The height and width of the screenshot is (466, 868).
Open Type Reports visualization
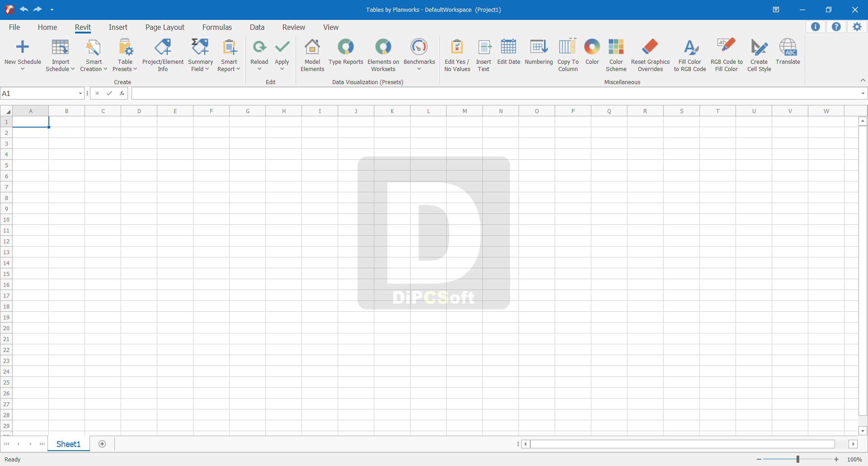(x=346, y=52)
